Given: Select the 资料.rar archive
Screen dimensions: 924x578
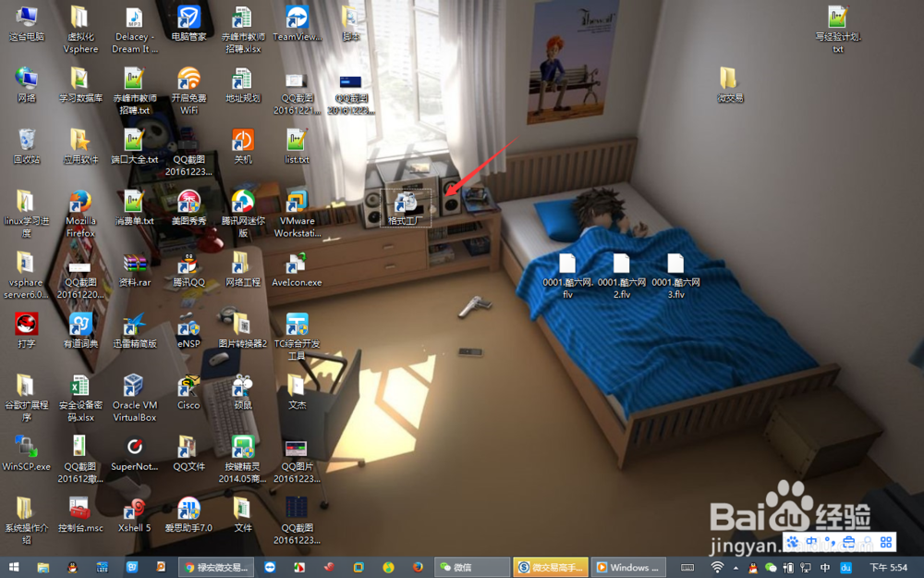Looking at the screenshot, I should pyautogui.click(x=134, y=269).
